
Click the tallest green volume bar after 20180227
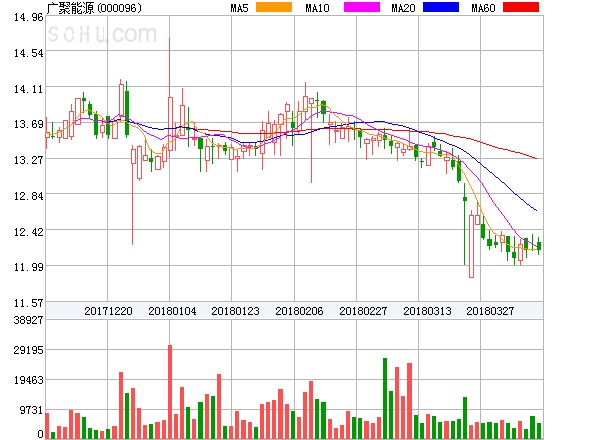pyautogui.click(x=385, y=398)
